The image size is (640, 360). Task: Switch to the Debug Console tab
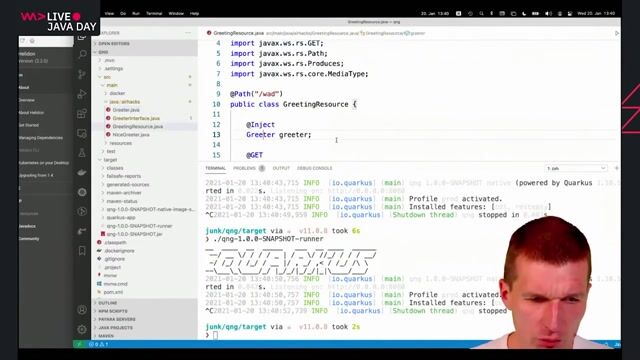point(314,168)
